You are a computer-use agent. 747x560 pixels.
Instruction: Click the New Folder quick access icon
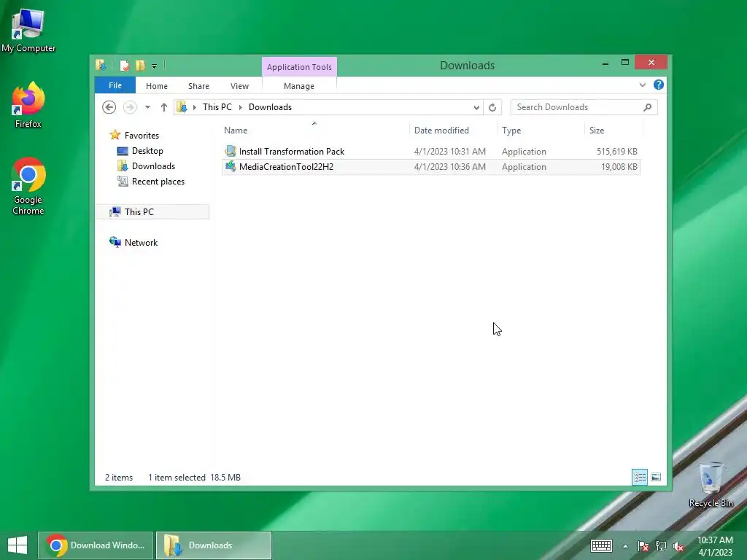[x=140, y=65]
